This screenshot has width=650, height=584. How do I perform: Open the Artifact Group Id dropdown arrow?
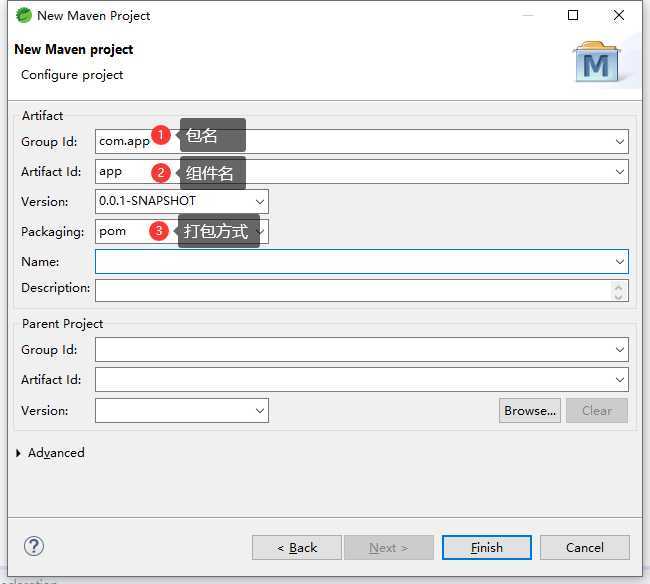[619, 142]
